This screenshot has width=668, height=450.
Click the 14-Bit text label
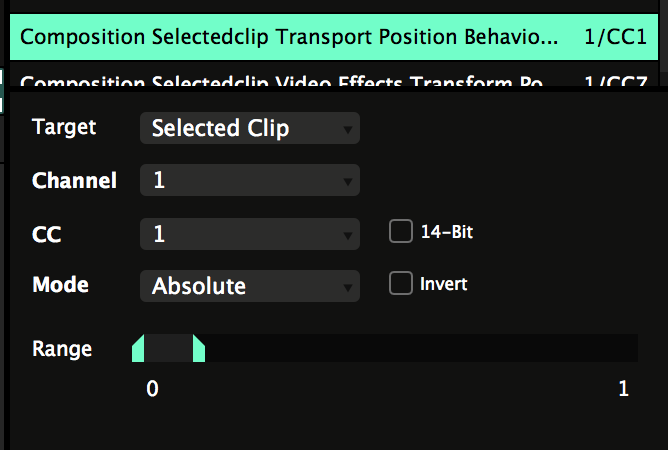pyautogui.click(x=447, y=232)
